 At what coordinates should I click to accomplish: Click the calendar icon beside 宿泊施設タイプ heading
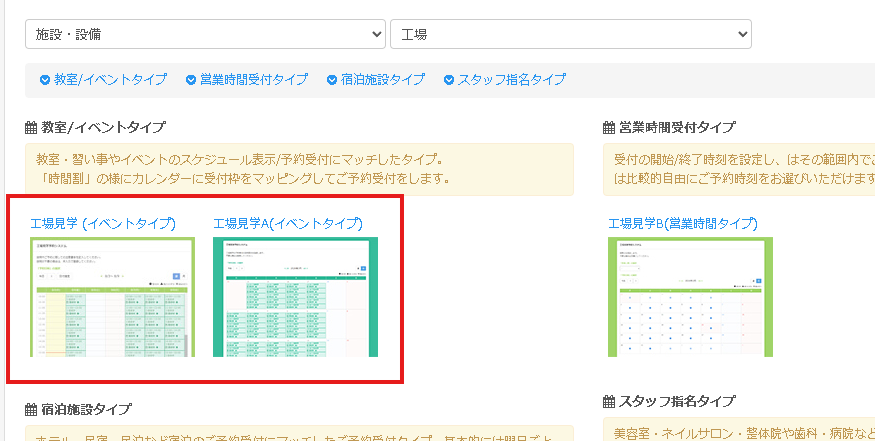31,410
